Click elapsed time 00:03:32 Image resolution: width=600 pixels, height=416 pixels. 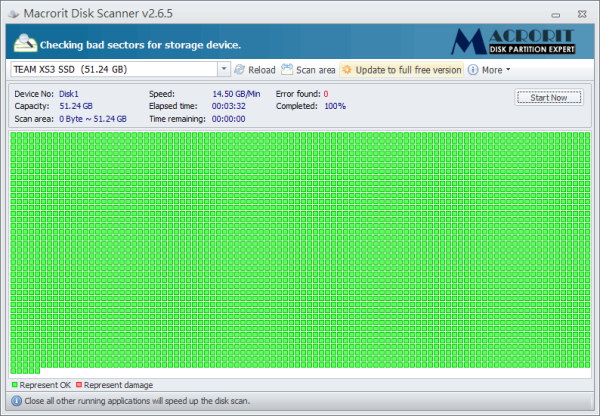pos(228,106)
